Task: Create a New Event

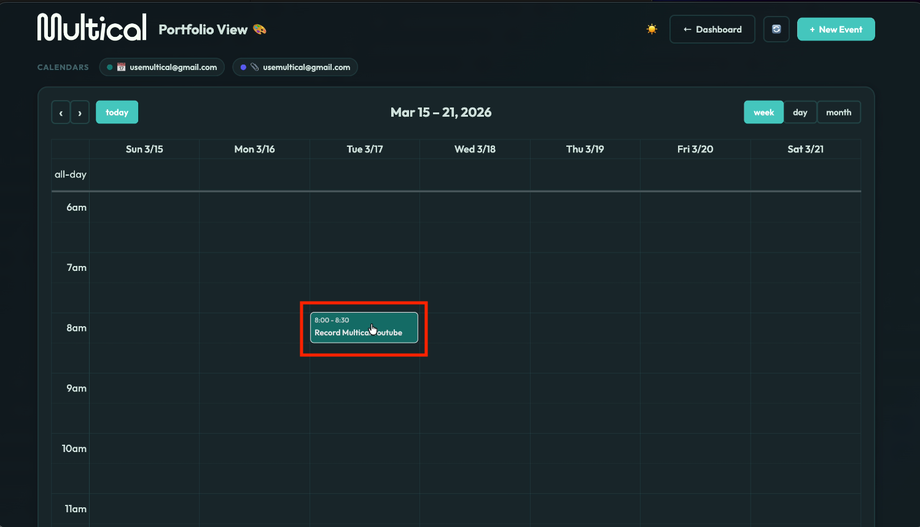Action: (x=836, y=29)
